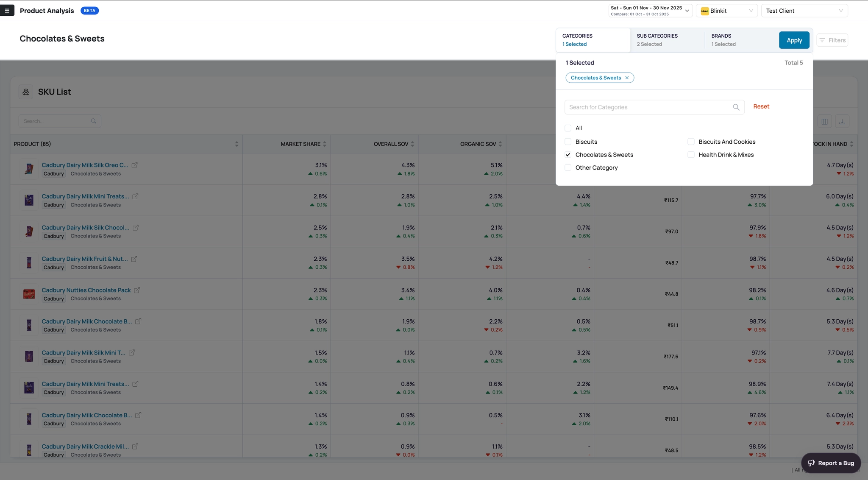This screenshot has height=480, width=868.
Task: Click the BETA badge
Action: (x=90, y=11)
